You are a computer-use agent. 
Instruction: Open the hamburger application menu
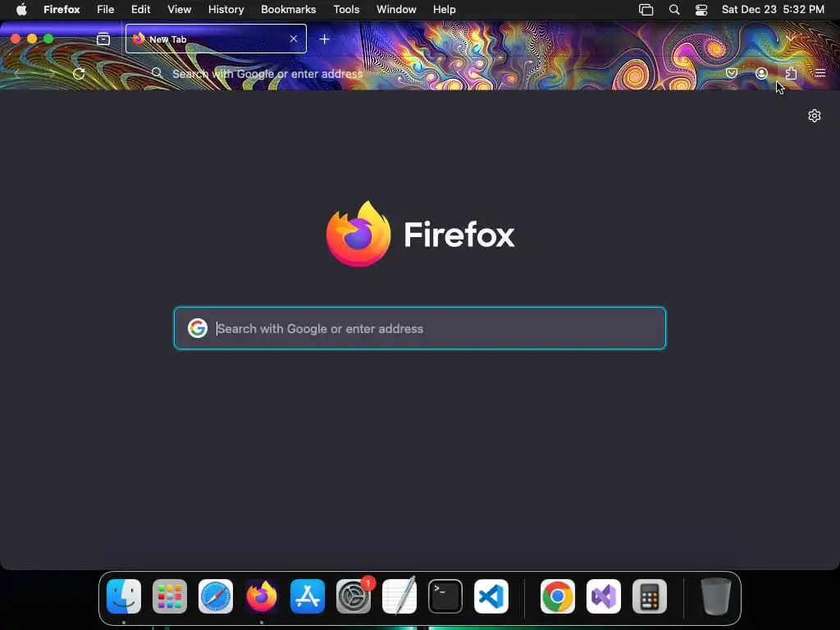click(x=820, y=73)
